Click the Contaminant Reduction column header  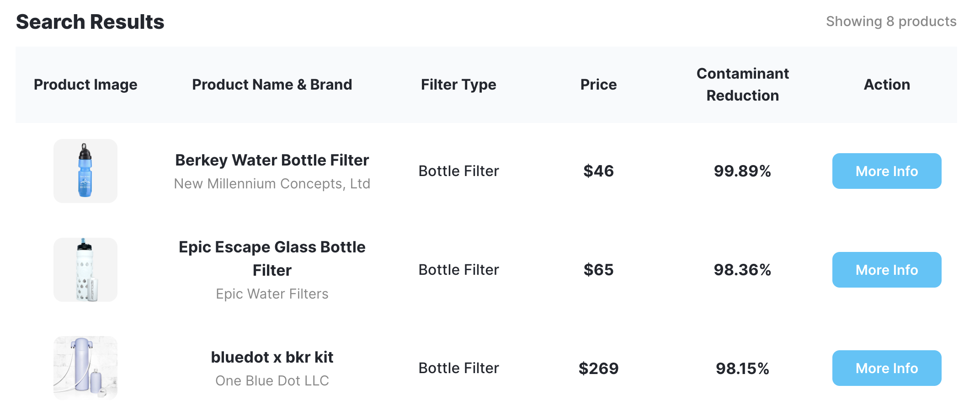pos(742,85)
